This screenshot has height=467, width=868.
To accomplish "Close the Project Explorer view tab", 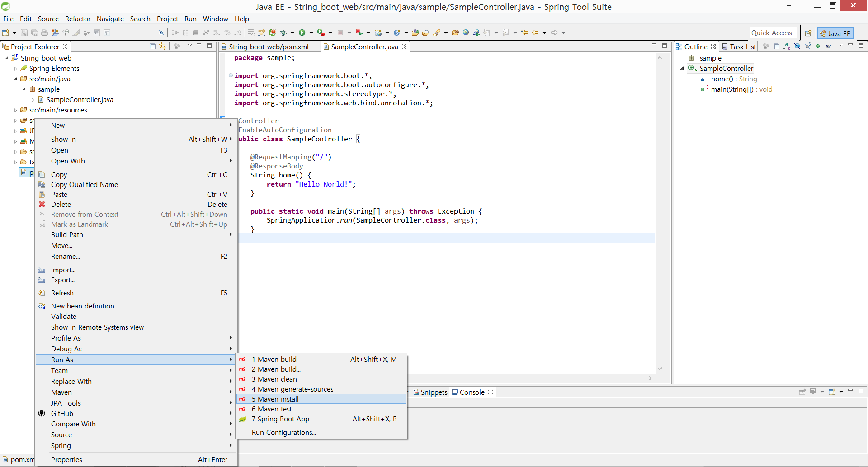I will [x=65, y=47].
